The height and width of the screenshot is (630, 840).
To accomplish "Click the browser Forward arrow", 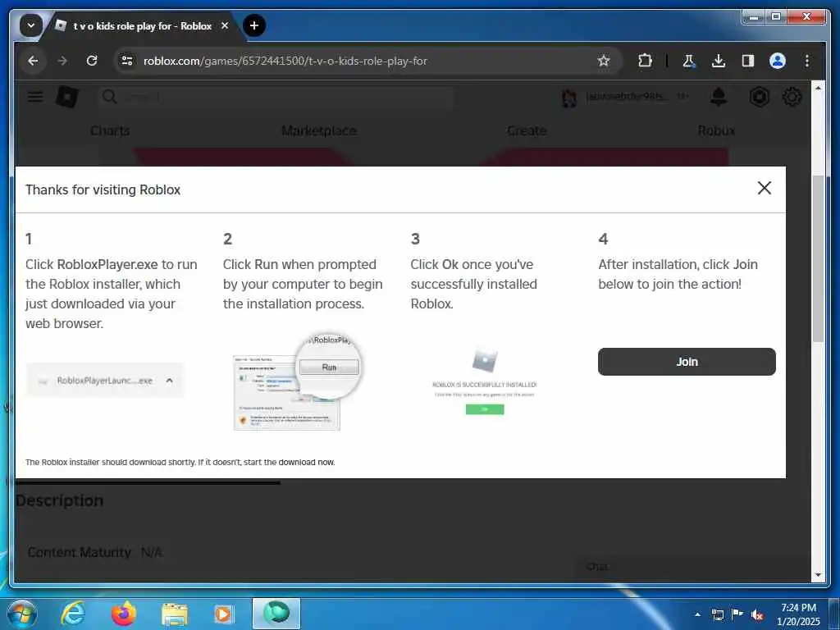I will [x=62, y=61].
